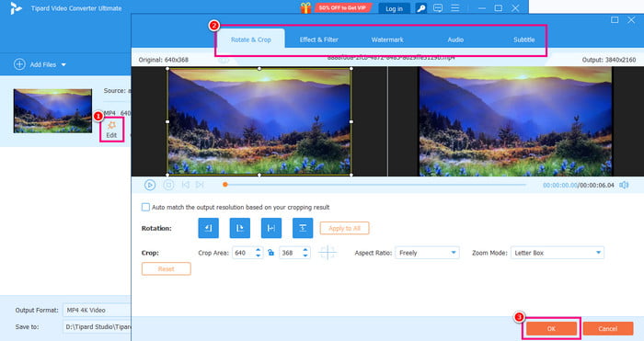Maximize the edit dialog window
Viewport: 644px width, 341px height.
[615, 19]
